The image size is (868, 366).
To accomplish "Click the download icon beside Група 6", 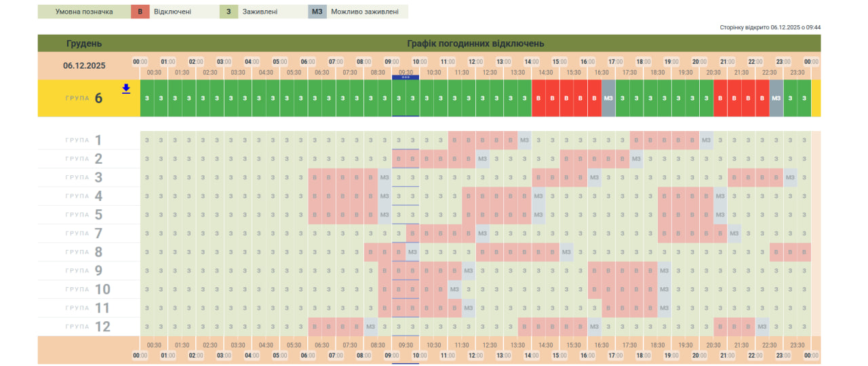I will click(126, 88).
